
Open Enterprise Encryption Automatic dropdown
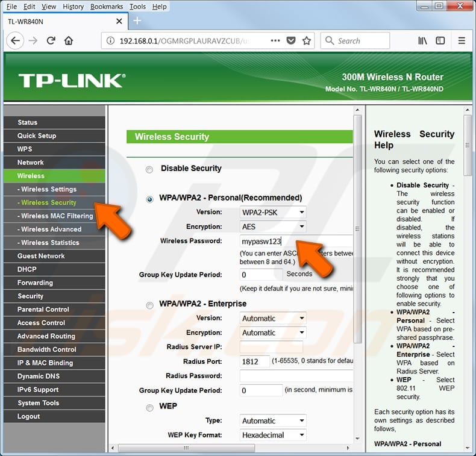click(272, 333)
